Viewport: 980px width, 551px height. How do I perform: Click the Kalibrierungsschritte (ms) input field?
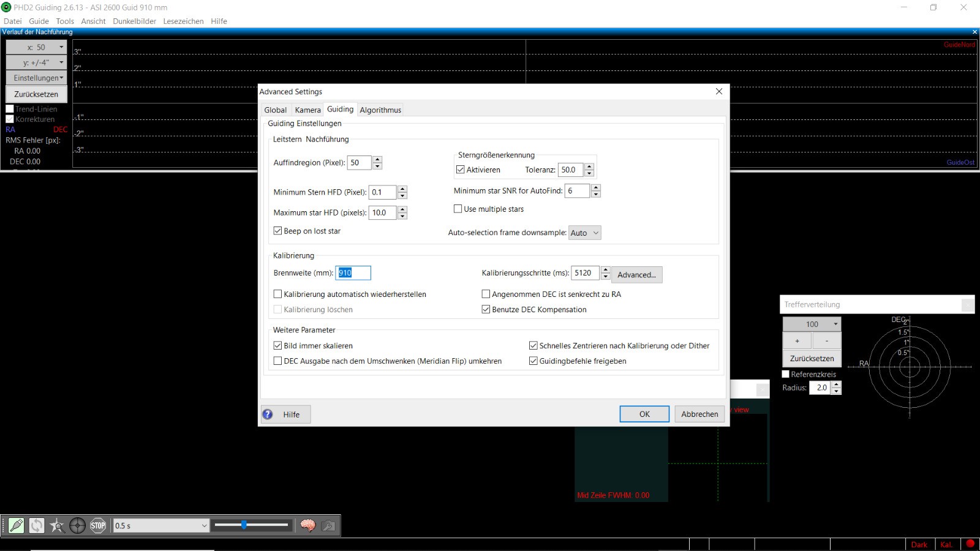pos(586,273)
